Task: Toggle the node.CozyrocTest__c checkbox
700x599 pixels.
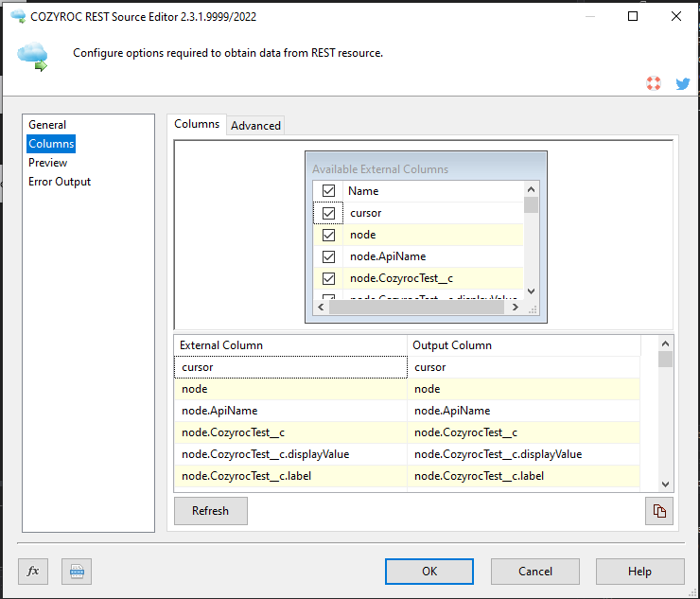Action: (x=328, y=278)
